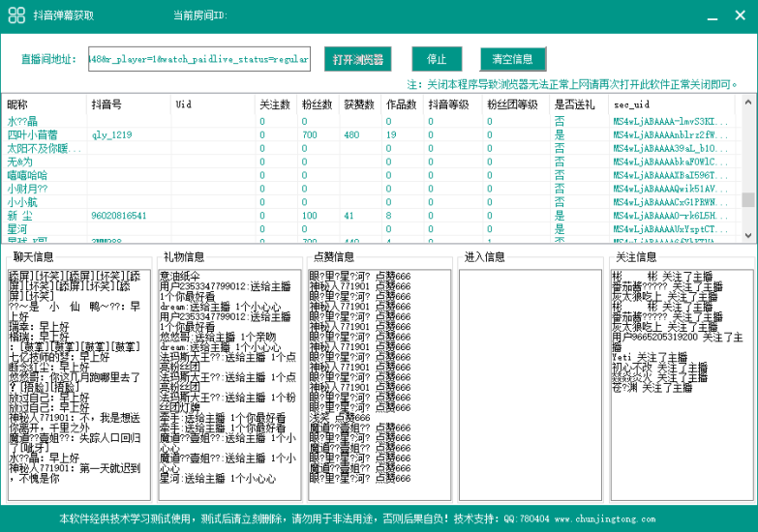758x532 pixels.
Task: Click gift entry 星河:送给主播 1个小心心
Action: [218, 479]
